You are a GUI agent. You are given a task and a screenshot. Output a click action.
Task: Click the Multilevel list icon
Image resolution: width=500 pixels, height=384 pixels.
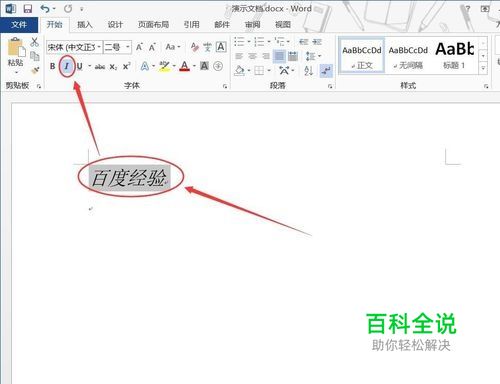[x=279, y=42]
